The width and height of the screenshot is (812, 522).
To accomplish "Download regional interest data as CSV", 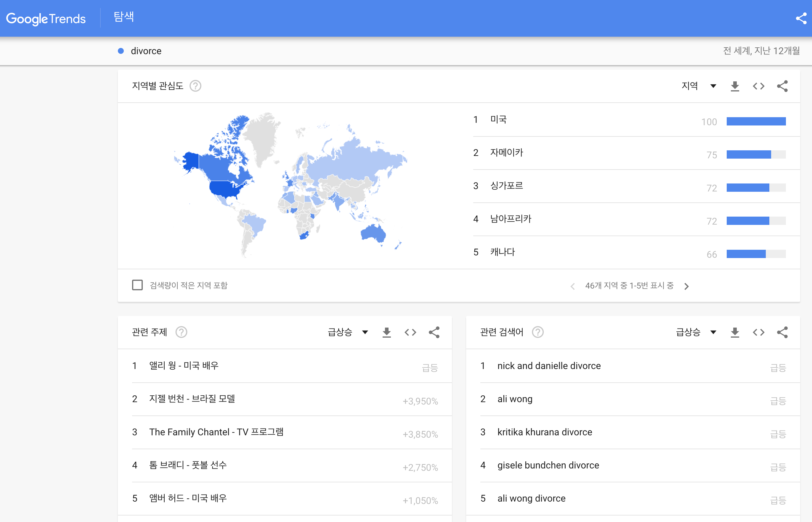I will pyautogui.click(x=735, y=86).
